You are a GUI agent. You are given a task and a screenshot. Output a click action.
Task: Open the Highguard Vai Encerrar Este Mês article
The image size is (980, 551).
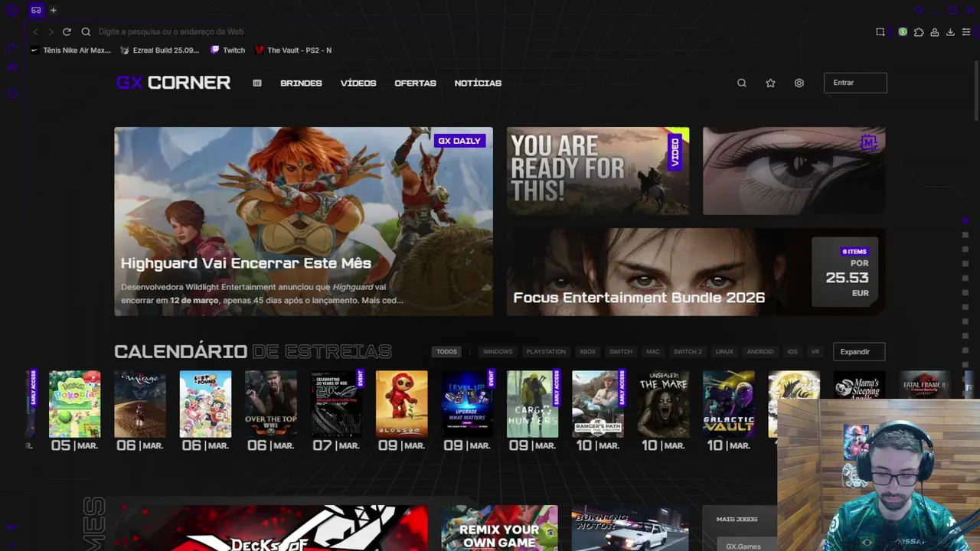click(303, 221)
